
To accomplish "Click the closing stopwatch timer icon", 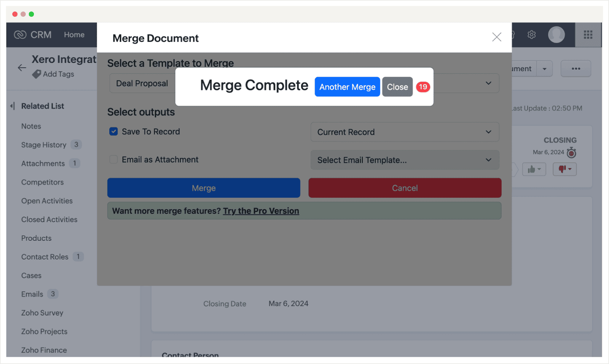I will tap(571, 153).
